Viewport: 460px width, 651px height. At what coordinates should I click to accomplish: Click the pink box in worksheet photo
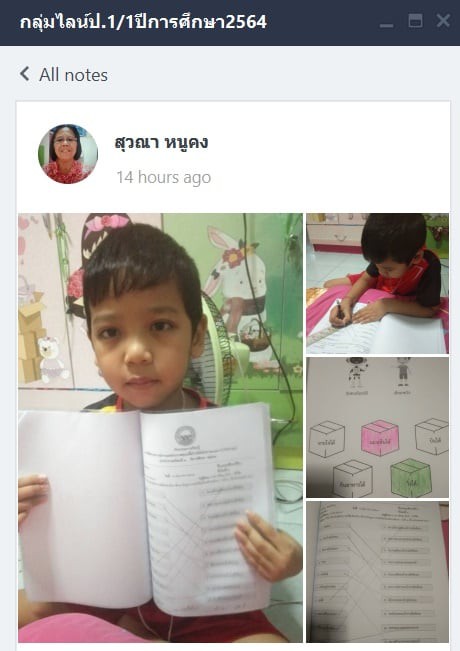(x=380, y=438)
